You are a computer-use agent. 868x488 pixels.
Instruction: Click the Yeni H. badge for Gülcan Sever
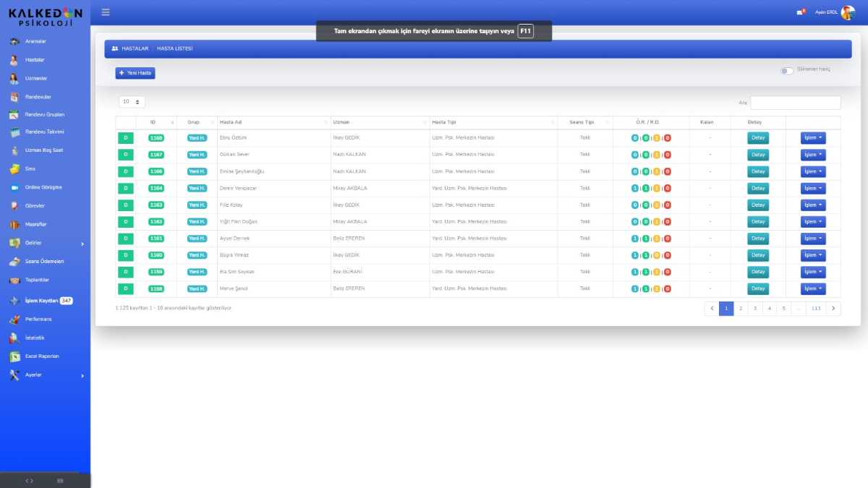(197, 155)
